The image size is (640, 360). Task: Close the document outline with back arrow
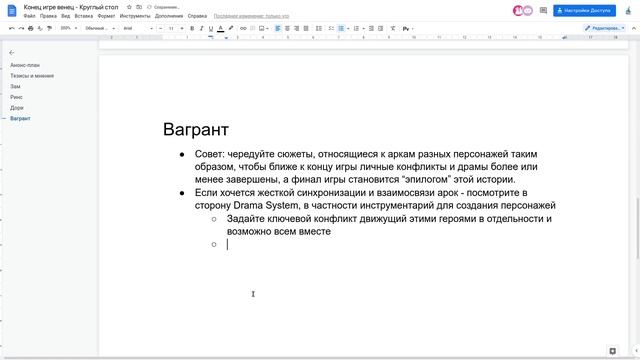[11, 52]
